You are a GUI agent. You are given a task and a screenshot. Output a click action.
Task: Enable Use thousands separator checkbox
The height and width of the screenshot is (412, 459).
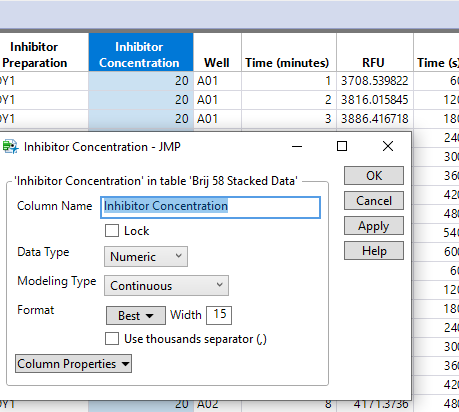click(112, 339)
